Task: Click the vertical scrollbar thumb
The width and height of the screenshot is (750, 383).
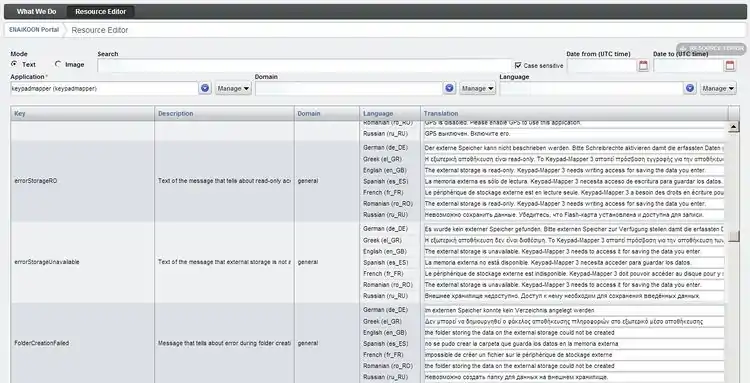Action: click(x=733, y=236)
